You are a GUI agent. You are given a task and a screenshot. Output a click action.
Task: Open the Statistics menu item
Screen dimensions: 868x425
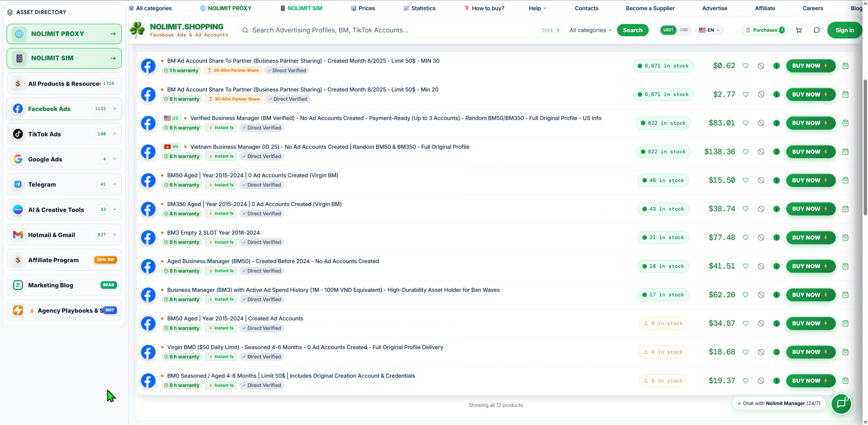click(x=419, y=8)
